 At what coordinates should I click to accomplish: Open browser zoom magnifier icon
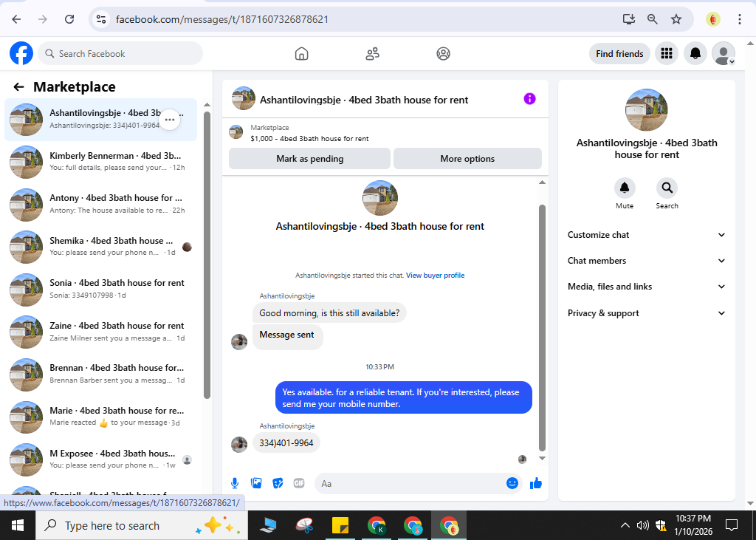[653, 18]
